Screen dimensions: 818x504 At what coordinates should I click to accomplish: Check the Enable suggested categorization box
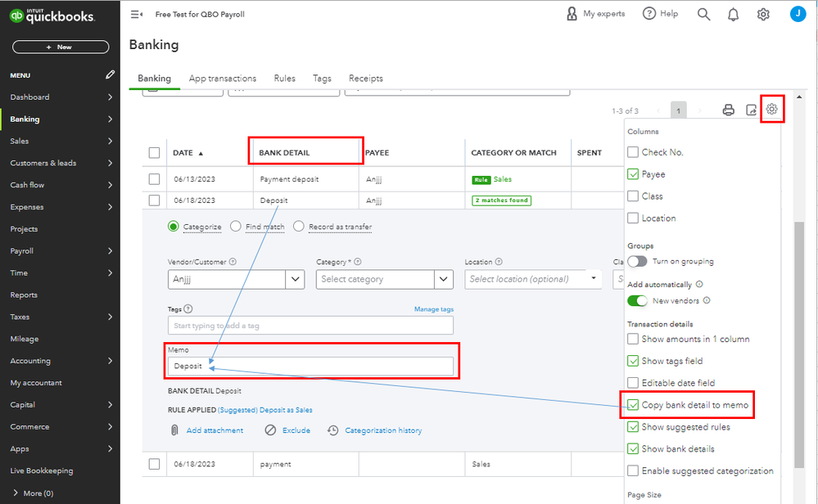pos(633,470)
